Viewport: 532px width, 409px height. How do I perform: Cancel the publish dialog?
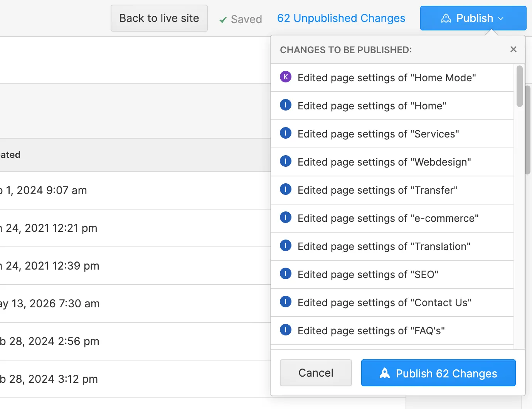pyautogui.click(x=316, y=373)
